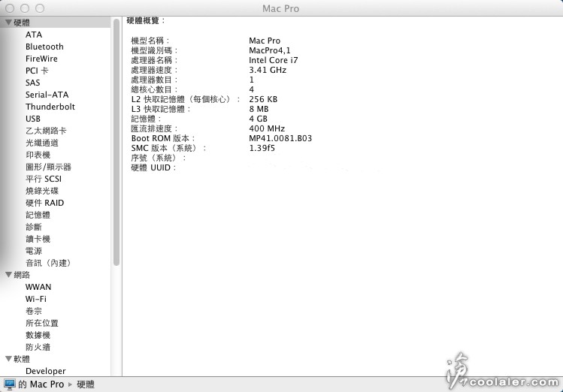Collapse the 軟體 section triangle
This screenshot has width=563, height=392.
tap(8, 359)
